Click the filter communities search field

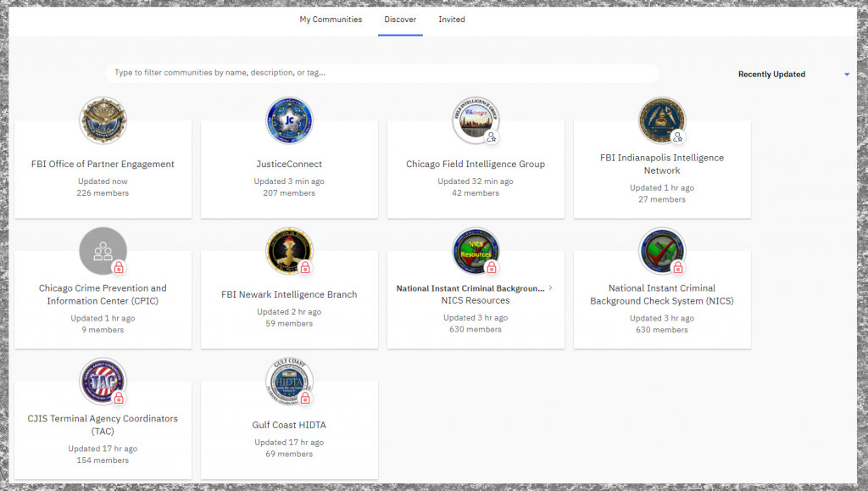[x=381, y=73]
